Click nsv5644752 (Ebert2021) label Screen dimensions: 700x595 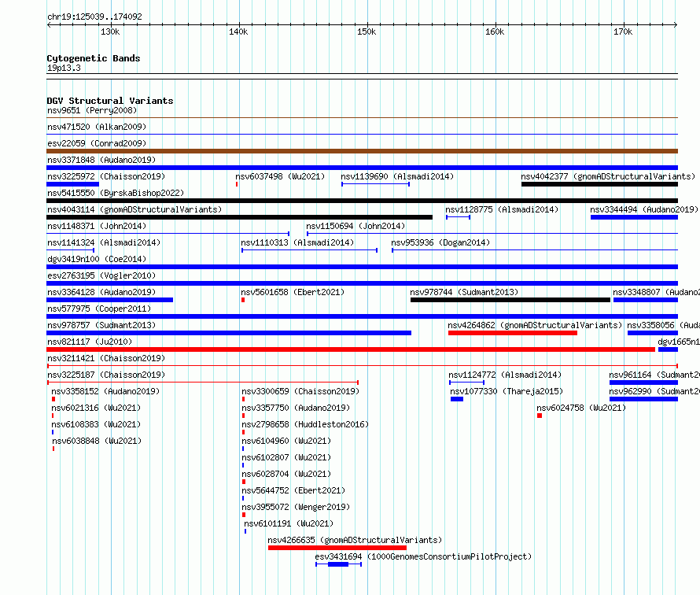[293, 490]
